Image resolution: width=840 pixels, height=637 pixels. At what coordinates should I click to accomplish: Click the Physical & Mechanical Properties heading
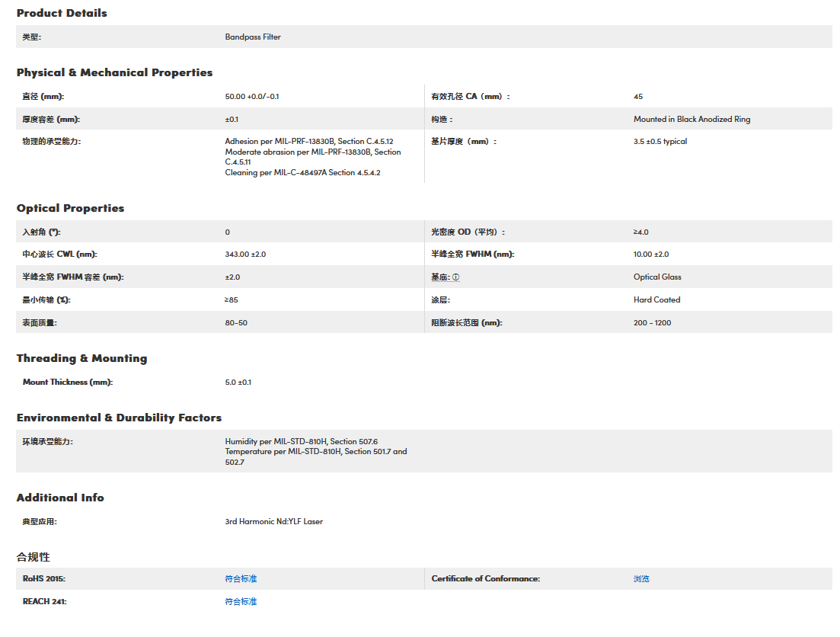[114, 72]
